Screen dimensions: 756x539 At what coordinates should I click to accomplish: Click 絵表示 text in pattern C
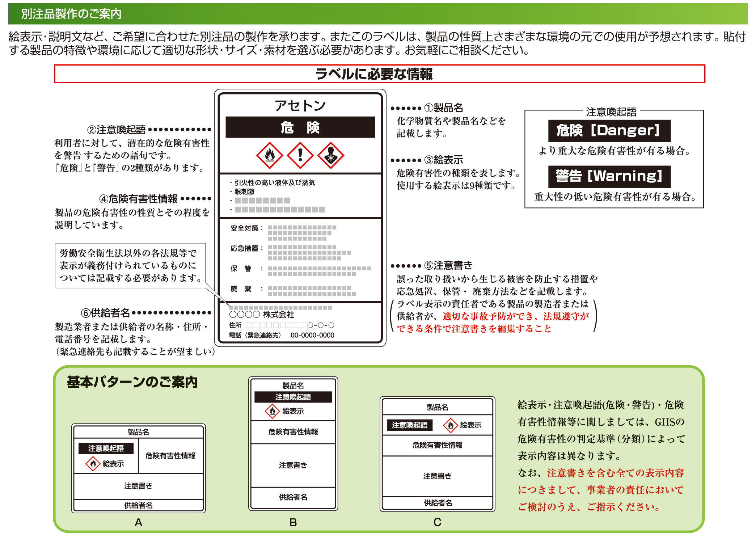[x=470, y=425]
